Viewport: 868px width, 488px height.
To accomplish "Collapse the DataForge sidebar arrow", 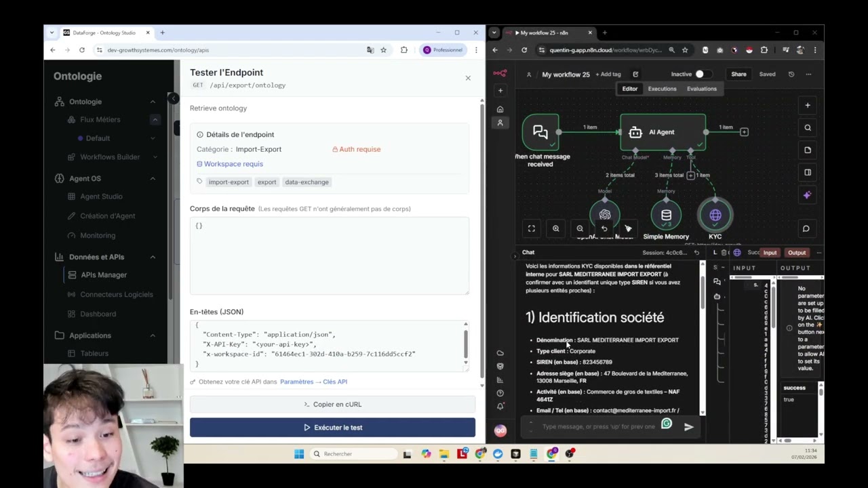I will pyautogui.click(x=174, y=98).
